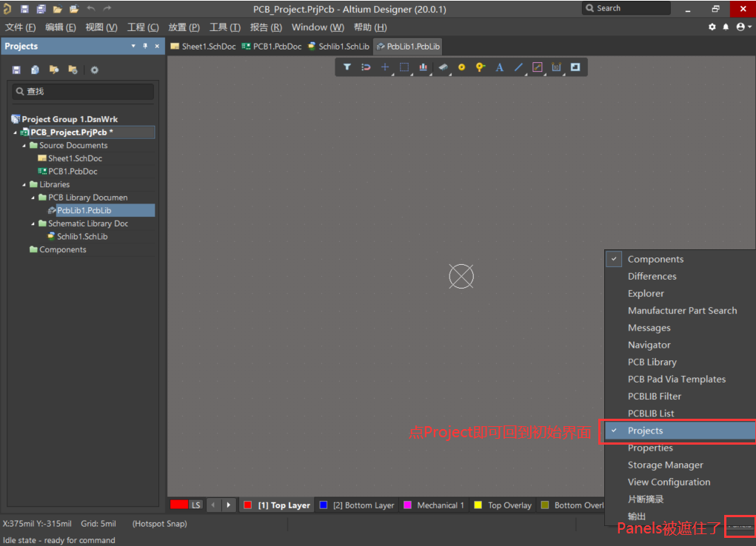Open the application settings gear at top right
This screenshot has width=756, height=546.
click(712, 27)
